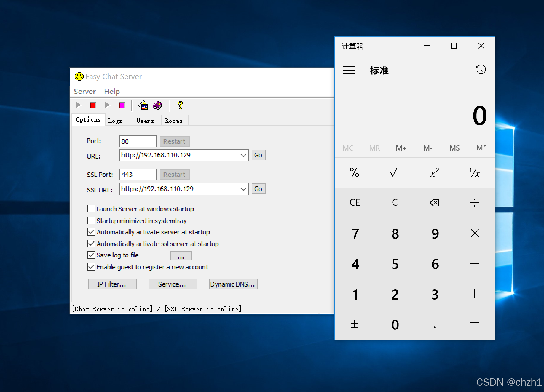Click Go next to the URL field
Viewport: 544px width, 392px height.
[x=259, y=155]
